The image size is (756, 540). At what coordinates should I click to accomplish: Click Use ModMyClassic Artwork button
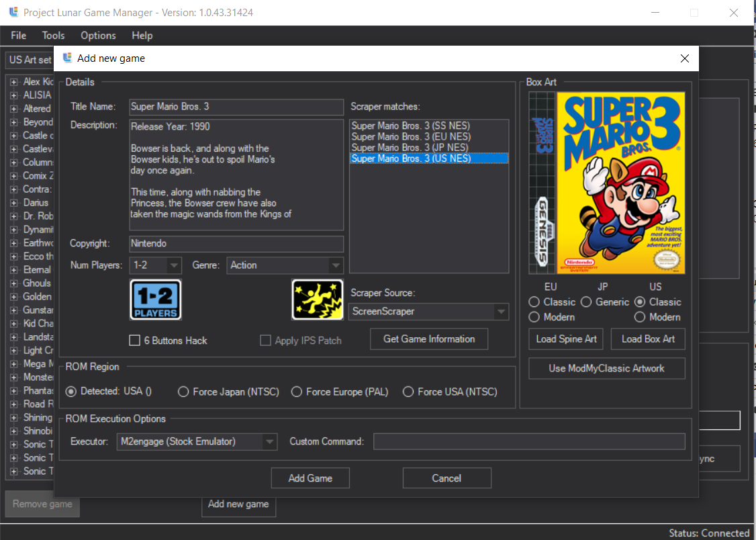click(606, 368)
